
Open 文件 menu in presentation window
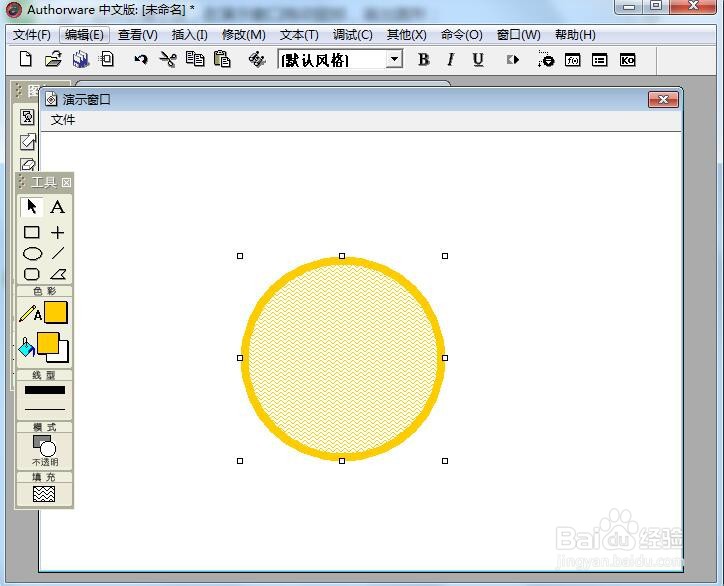[x=63, y=120]
